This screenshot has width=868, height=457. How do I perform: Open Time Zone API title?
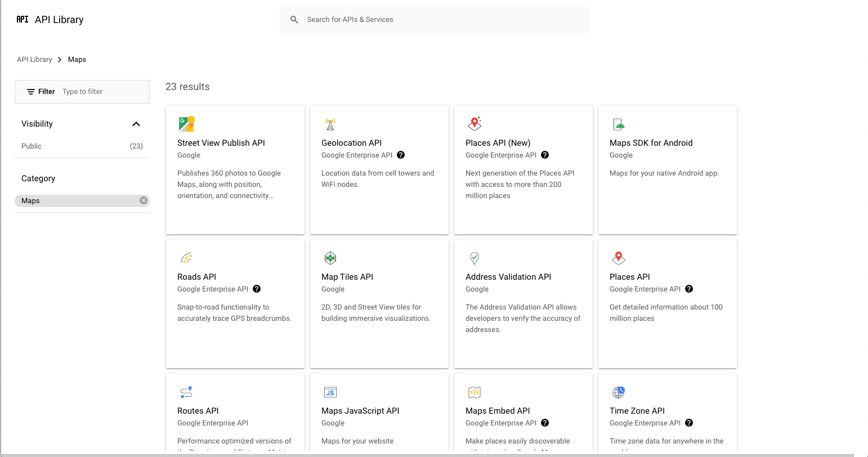pyautogui.click(x=637, y=411)
